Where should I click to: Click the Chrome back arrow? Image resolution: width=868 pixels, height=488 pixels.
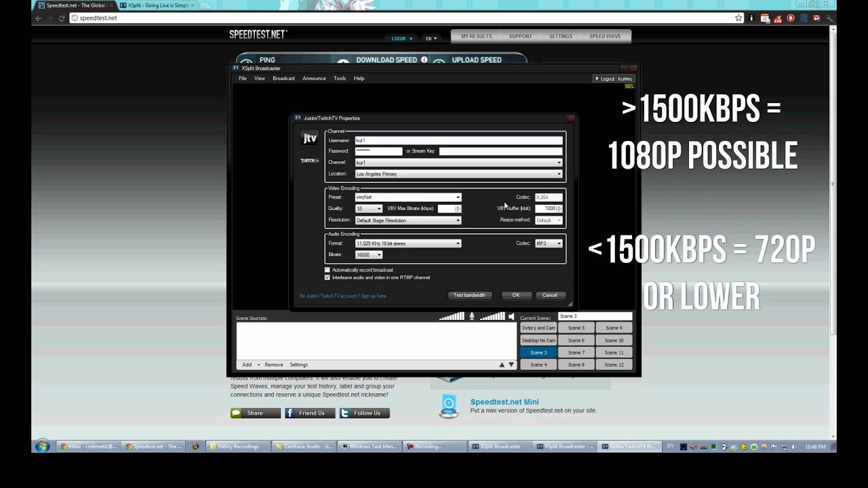[39, 18]
